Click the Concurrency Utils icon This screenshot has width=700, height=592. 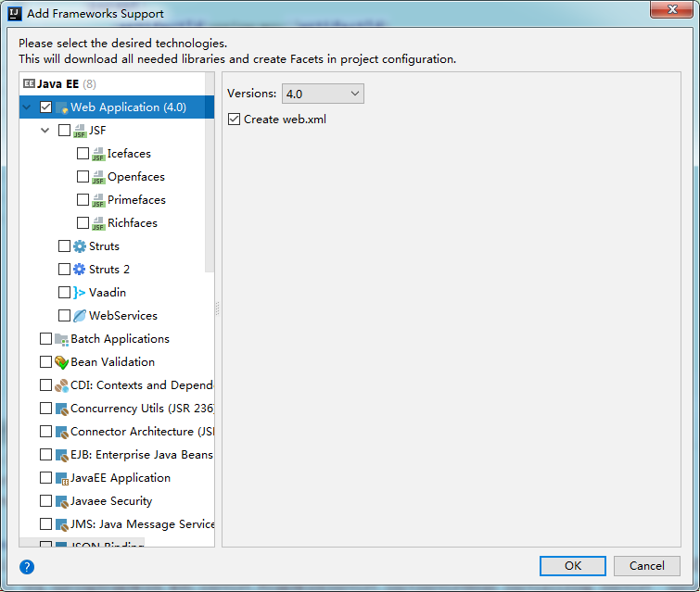(61, 409)
